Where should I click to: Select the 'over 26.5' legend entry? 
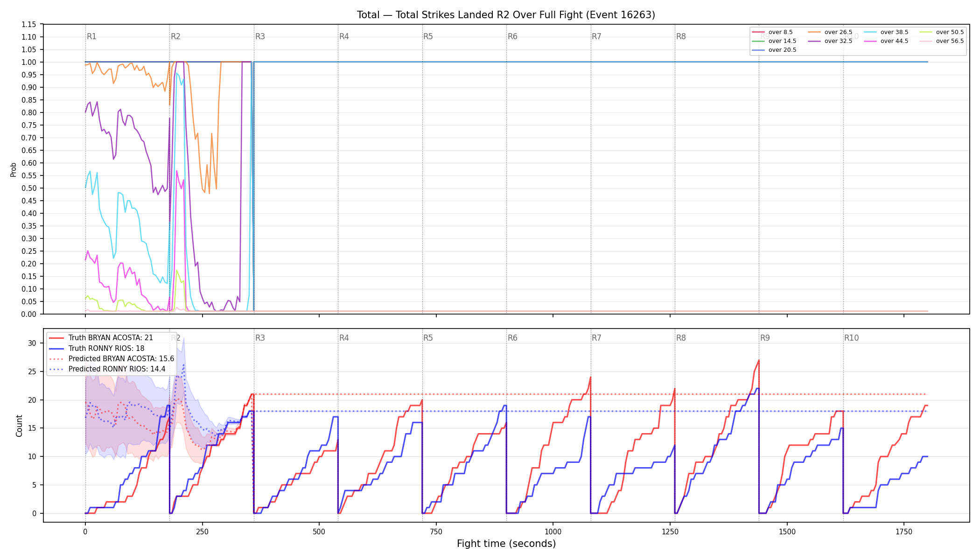[830, 32]
